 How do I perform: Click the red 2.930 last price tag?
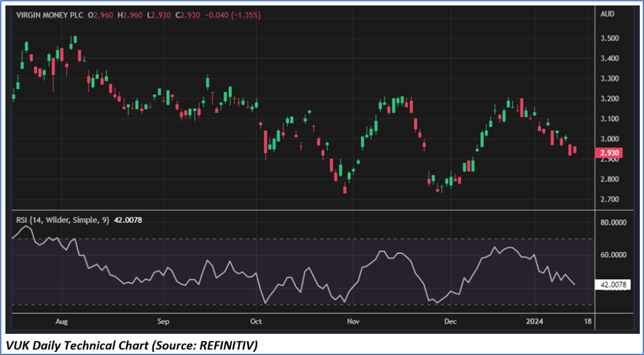click(x=609, y=153)
